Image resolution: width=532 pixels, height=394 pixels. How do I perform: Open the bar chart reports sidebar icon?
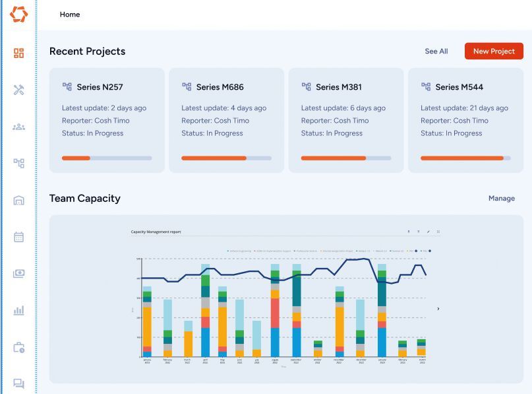pos(18,310)
